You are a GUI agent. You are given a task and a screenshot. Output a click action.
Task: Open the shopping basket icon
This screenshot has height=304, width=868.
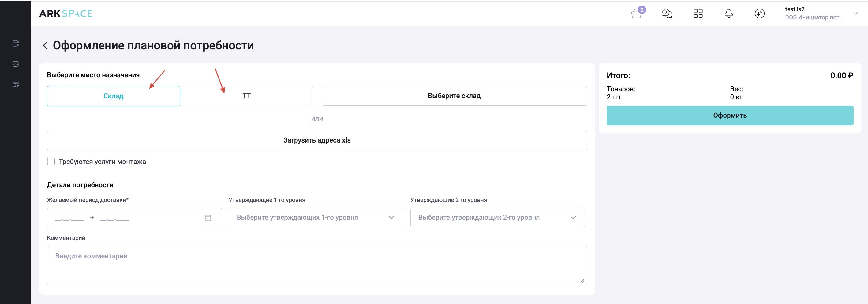pos(636,14)
